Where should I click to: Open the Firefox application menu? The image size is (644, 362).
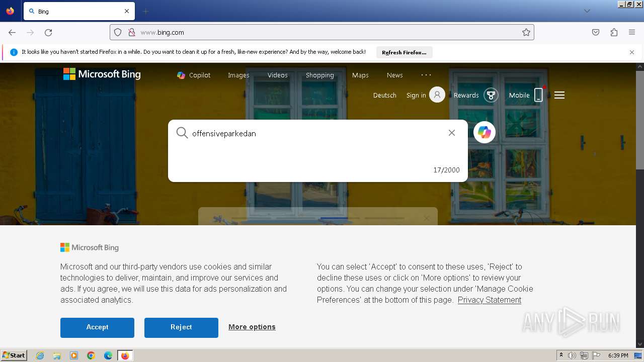click(x=632, y=32)
